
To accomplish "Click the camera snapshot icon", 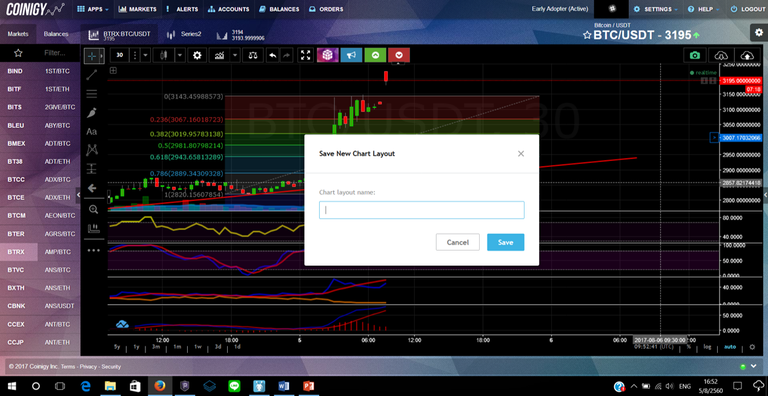I will 695,55.
